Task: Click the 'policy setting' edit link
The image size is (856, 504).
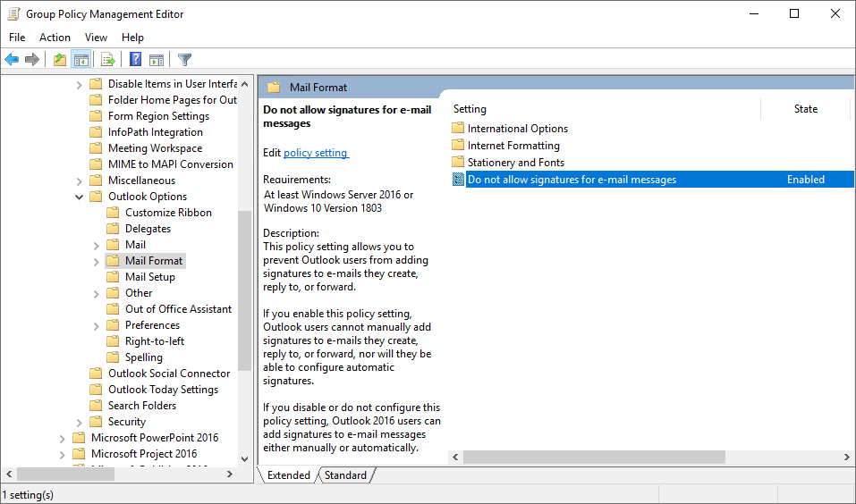Action: pos(315,153)
